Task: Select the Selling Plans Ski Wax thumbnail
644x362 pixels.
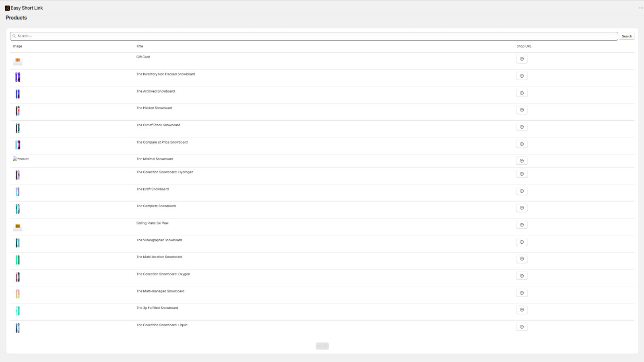Action: click(18, 227)
